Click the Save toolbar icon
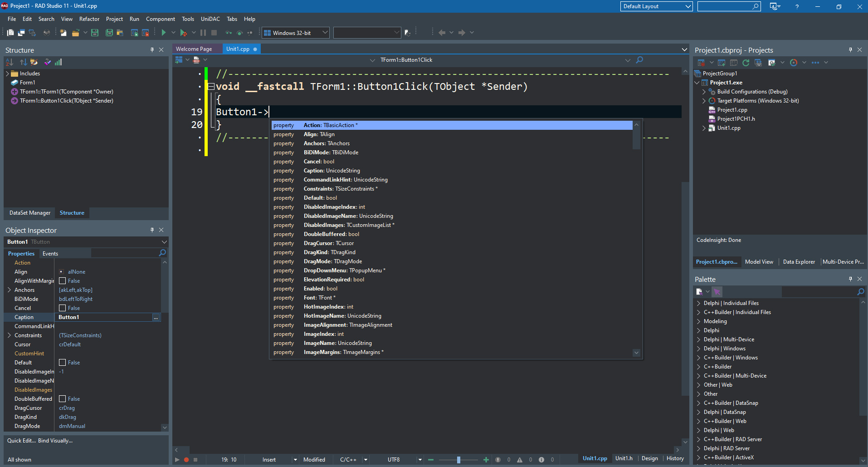 [95, 33]
